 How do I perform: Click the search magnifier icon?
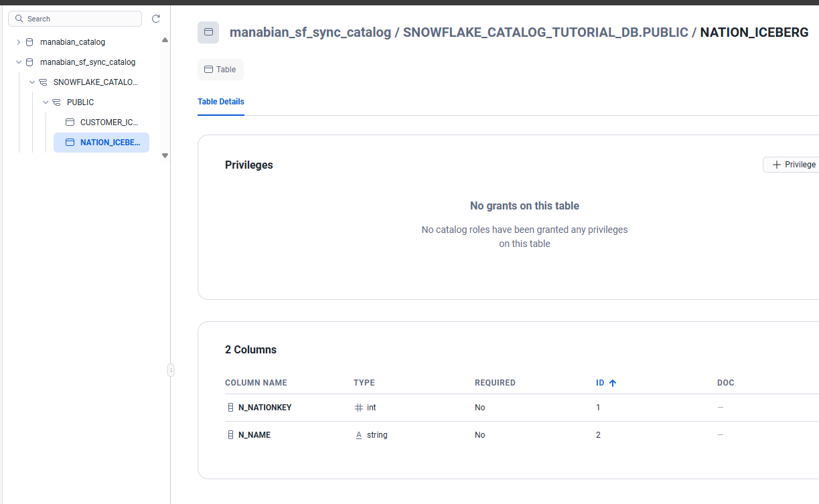(x=19, y=19)
